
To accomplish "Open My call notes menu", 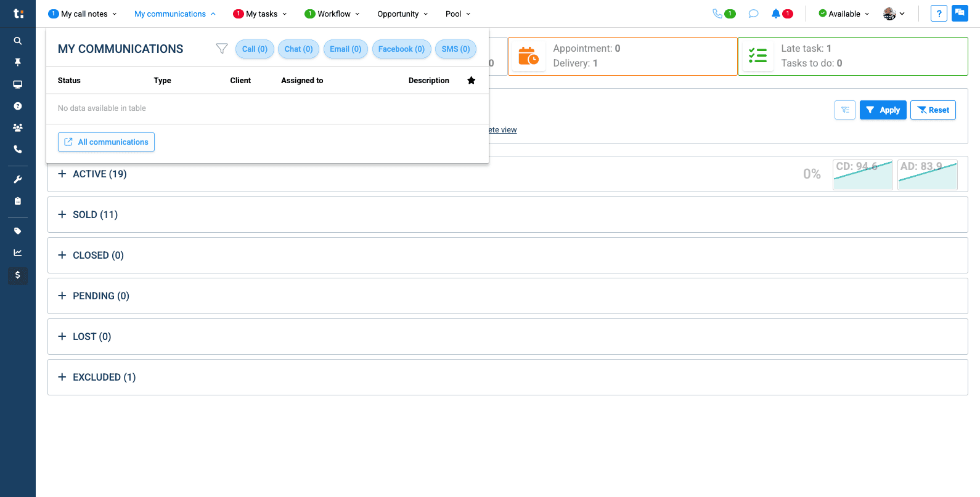I will pyautogui.click(x=83, y=14).
